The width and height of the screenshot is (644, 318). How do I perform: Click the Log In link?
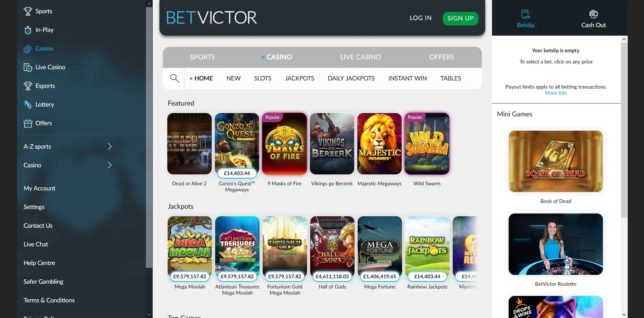(421, 18)
